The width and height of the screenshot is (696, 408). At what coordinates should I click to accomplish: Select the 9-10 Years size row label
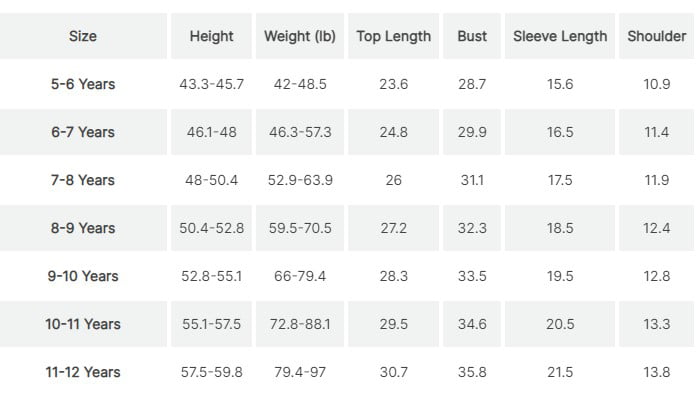(x=83, y=276)
